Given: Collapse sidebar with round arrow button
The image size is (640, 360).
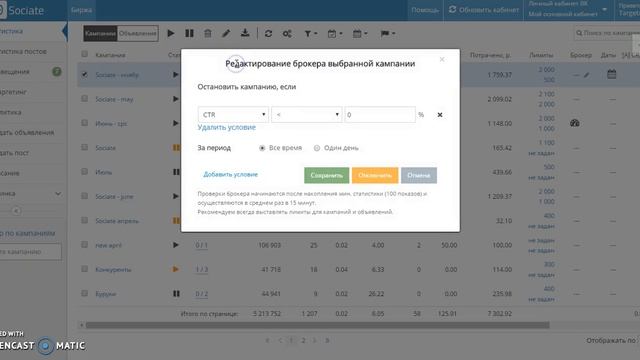Looking at the screenshot, I should (16, 211).
